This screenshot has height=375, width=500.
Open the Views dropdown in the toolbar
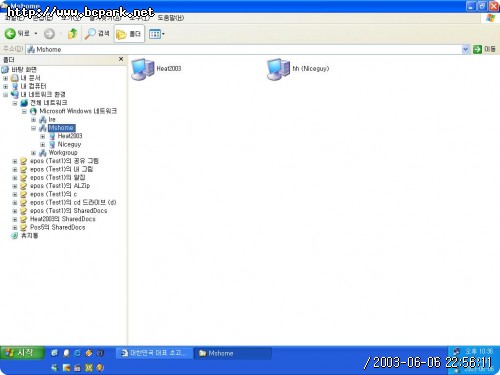click(x=157, y=34)
